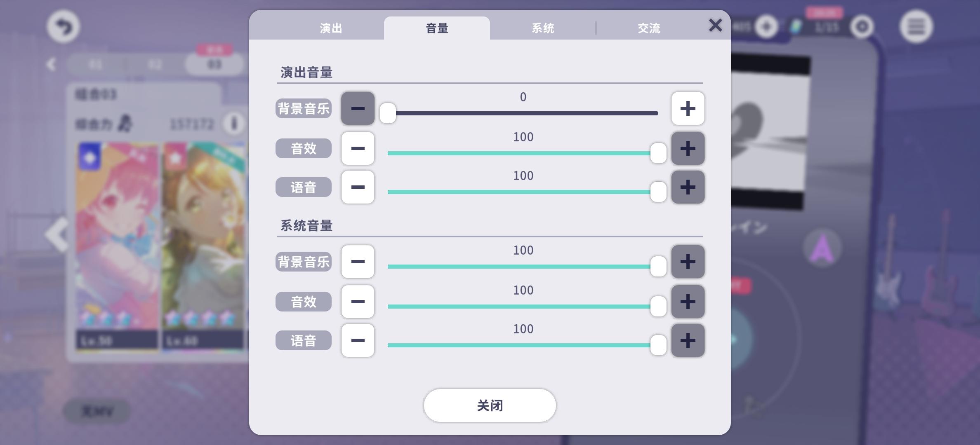Click the system 语音 volume slider track

click(x=523, y=345)
